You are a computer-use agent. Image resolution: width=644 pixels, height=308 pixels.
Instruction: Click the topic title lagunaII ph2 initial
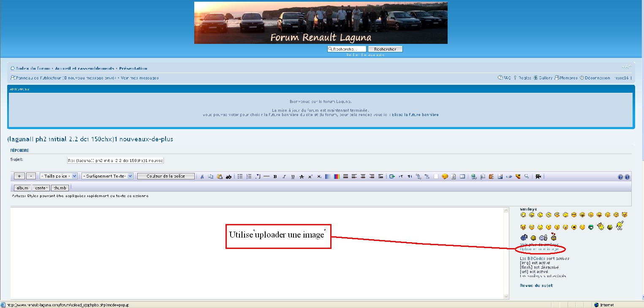[90, 139]
